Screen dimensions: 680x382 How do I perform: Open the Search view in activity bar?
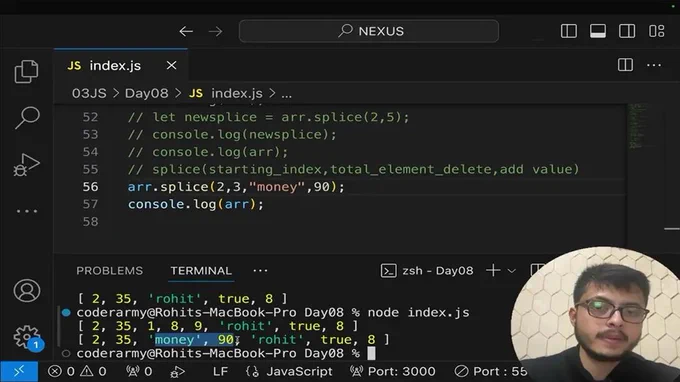pyautogui.click(x=26, y=118)
